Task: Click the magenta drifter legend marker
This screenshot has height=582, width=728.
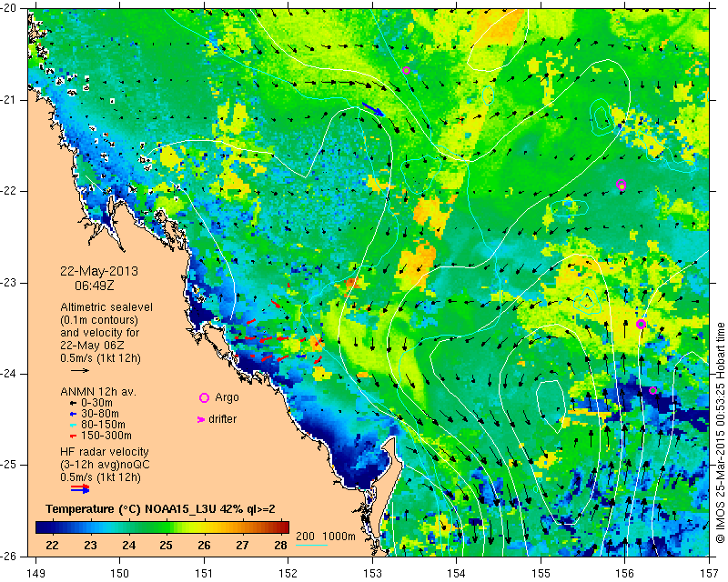Action: pyautogui.click(x=201, y=419)
